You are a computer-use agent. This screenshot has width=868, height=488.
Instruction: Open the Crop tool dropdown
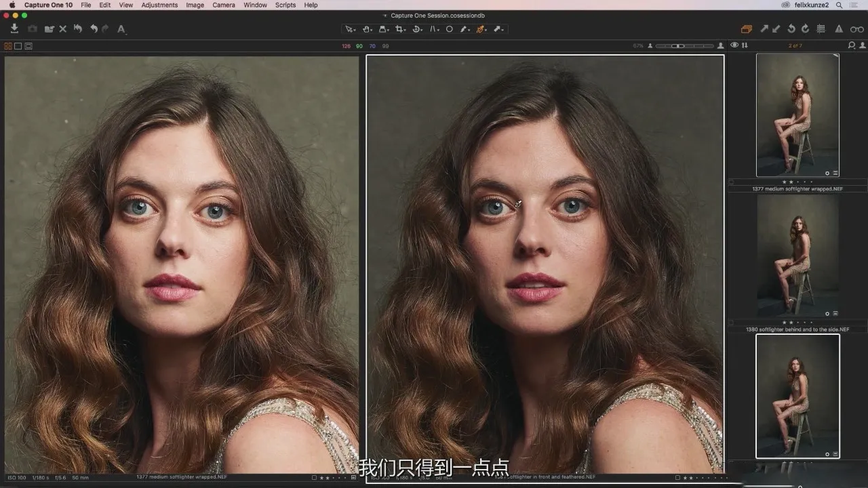click(400, 29)
